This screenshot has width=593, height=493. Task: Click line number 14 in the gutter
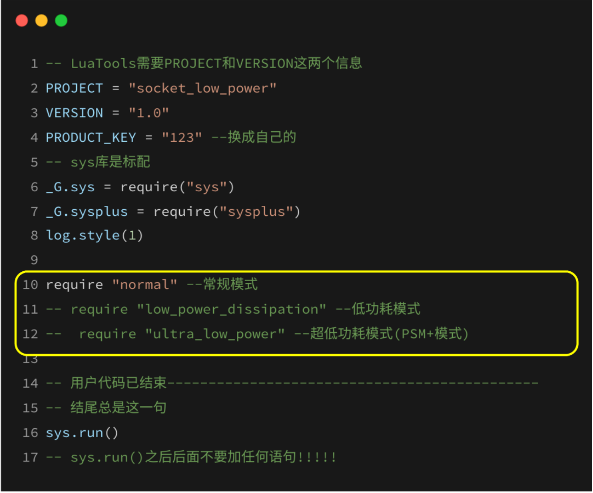30,383
